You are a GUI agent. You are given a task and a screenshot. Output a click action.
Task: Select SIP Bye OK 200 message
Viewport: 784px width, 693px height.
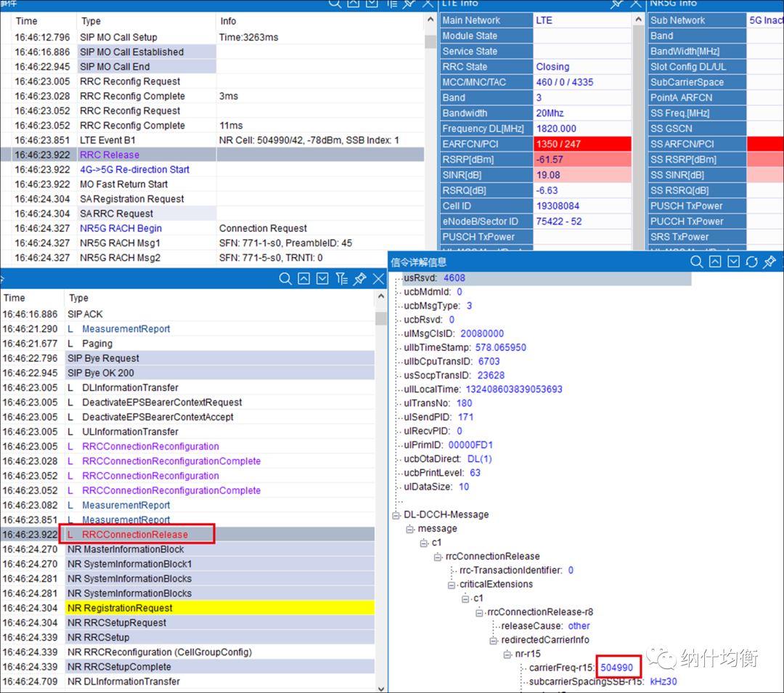pyautogui.click(x=187, y=373)
